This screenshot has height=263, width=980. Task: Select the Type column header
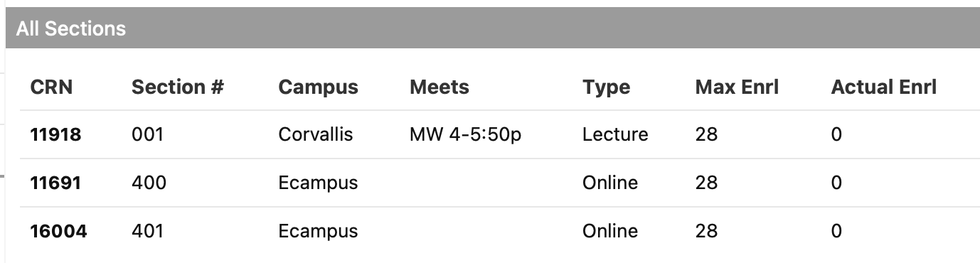pos(606,87)
